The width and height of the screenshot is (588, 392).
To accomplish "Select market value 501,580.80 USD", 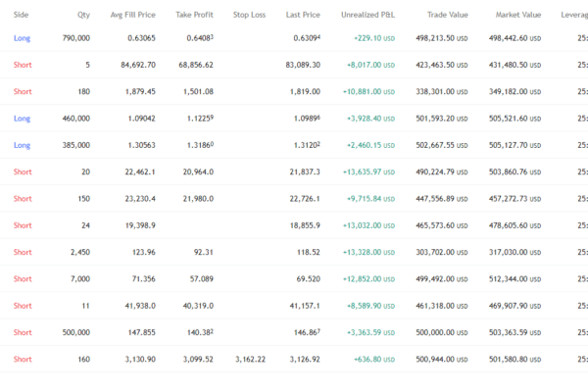I will [x=514, y=360].
